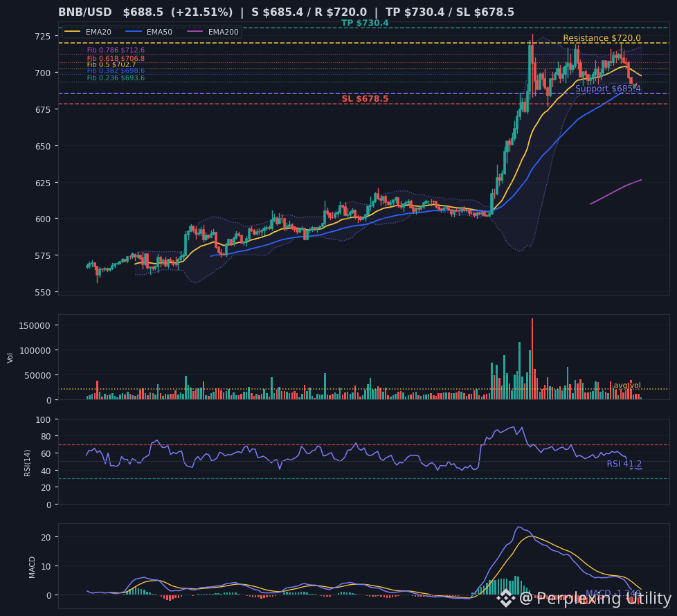Click the 700 price axis tick
677x616 pixels.
click(x=42, y=73)
